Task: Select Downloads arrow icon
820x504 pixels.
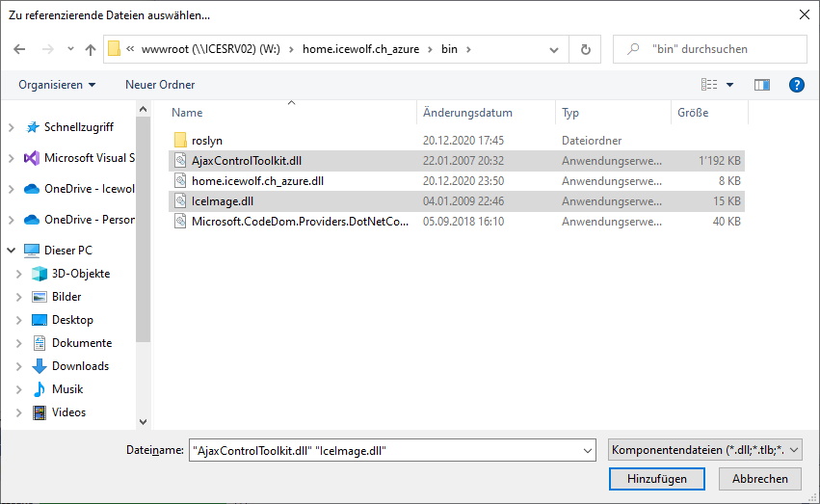Action: pyautogui.click(x=40, y=366)
